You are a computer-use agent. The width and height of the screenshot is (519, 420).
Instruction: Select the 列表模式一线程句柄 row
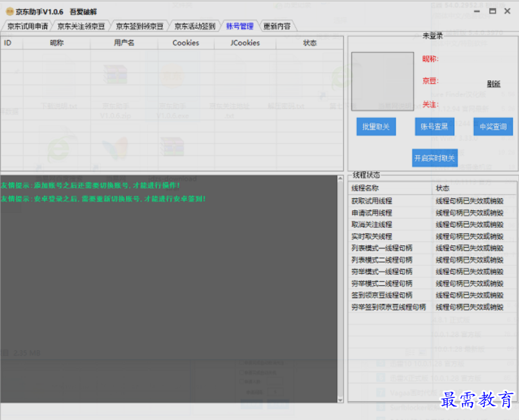click(432, 248)
